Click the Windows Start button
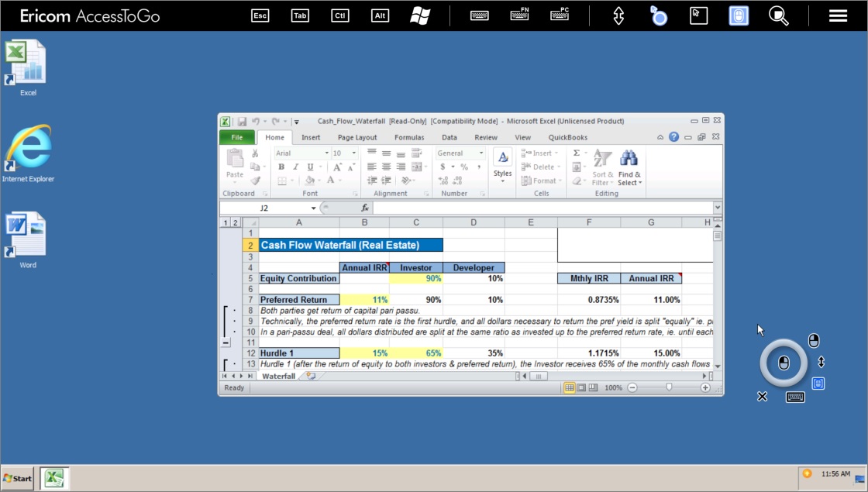Image resolution: width=868 pixels, height=492 pixels. pos(17,478)
